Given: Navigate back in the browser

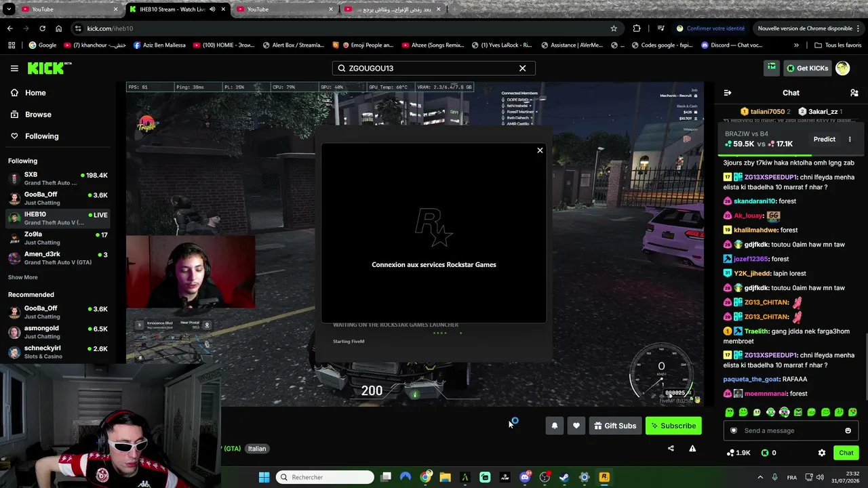Looking at the screenshot, I should [9, 28].
